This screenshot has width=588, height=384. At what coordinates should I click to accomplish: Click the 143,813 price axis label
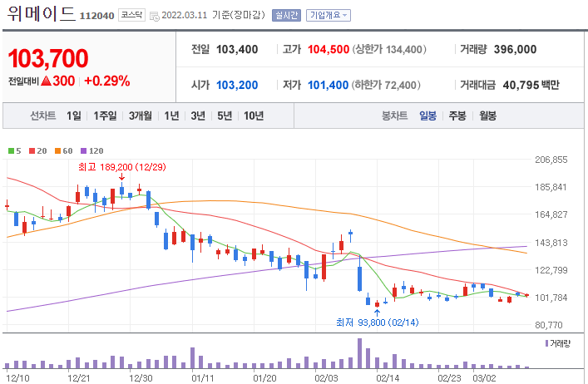pyautogui.click(x=551, y=243)
